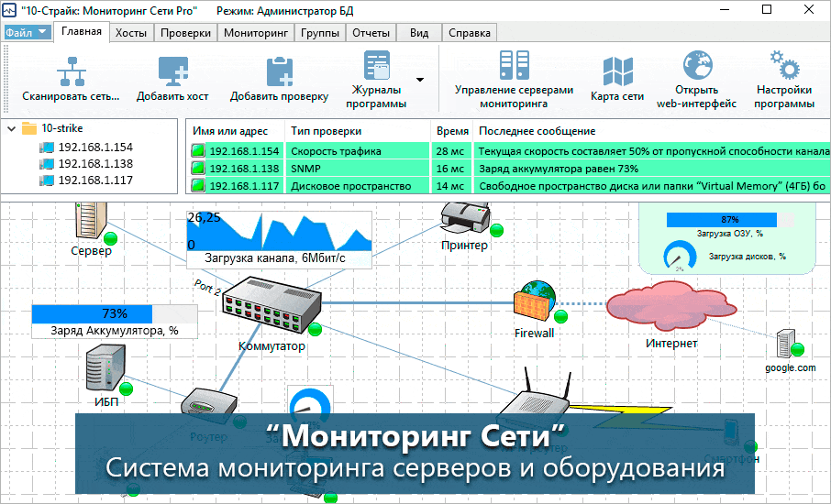This screenshot has height=504, width=831.
Task: Open the Файл dropdown menu
Action: tap(28, 32)
